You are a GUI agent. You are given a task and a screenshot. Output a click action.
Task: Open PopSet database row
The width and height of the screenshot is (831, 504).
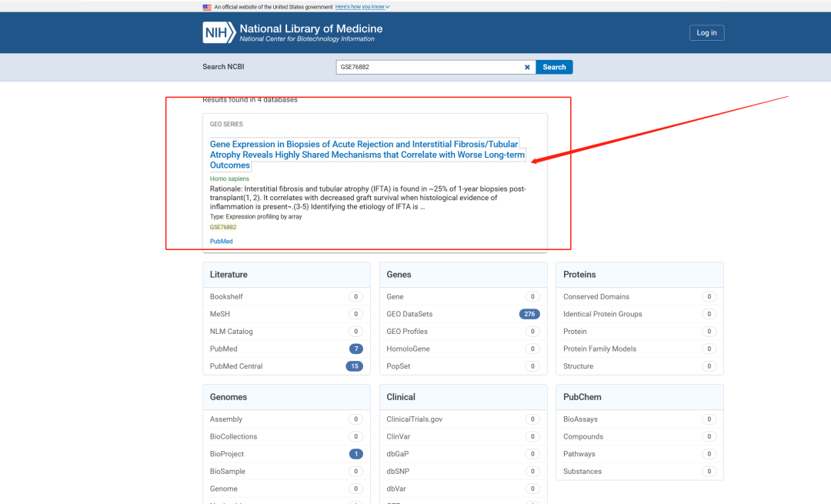[x=463, y=366]
